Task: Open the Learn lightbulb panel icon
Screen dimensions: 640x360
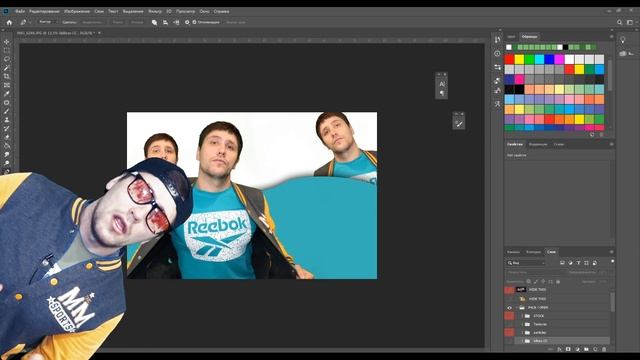Action: pyautogui.click(x=622, y=40)
